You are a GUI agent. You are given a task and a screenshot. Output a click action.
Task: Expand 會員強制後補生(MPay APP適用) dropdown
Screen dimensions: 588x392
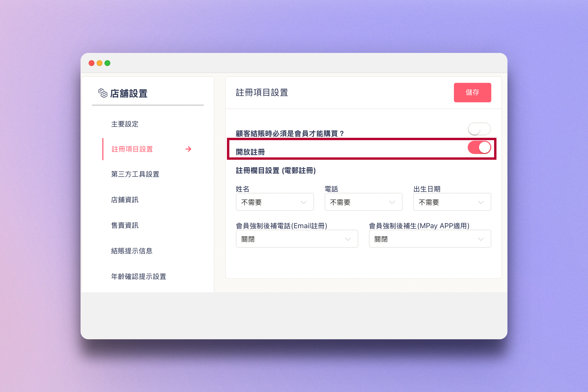430,239
